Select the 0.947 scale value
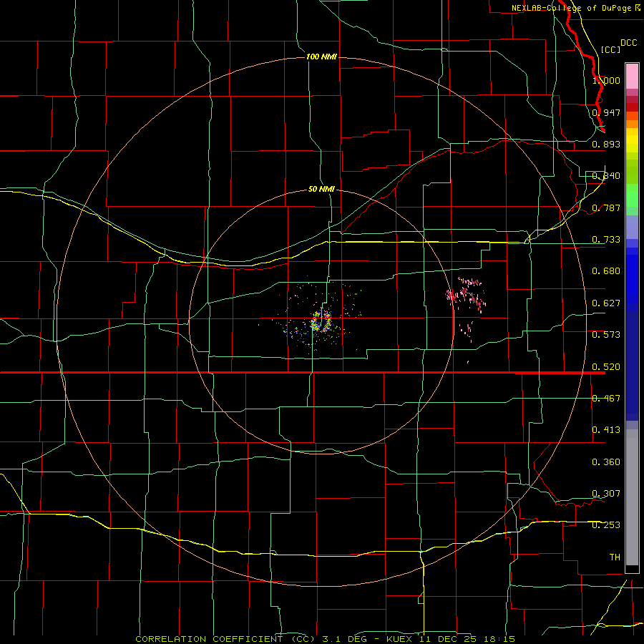Viewport: 644px width, 644px height. [606, 112]
